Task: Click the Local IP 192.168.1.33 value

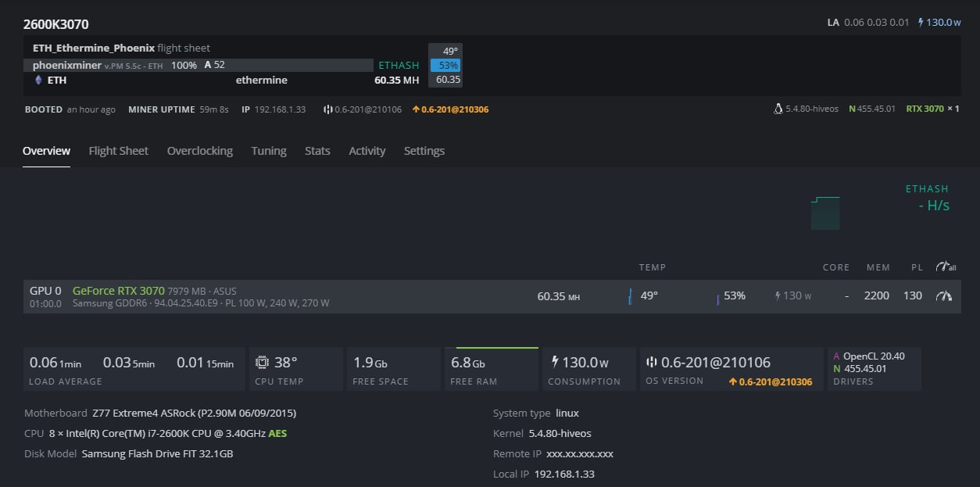Action: pos(564,474)
